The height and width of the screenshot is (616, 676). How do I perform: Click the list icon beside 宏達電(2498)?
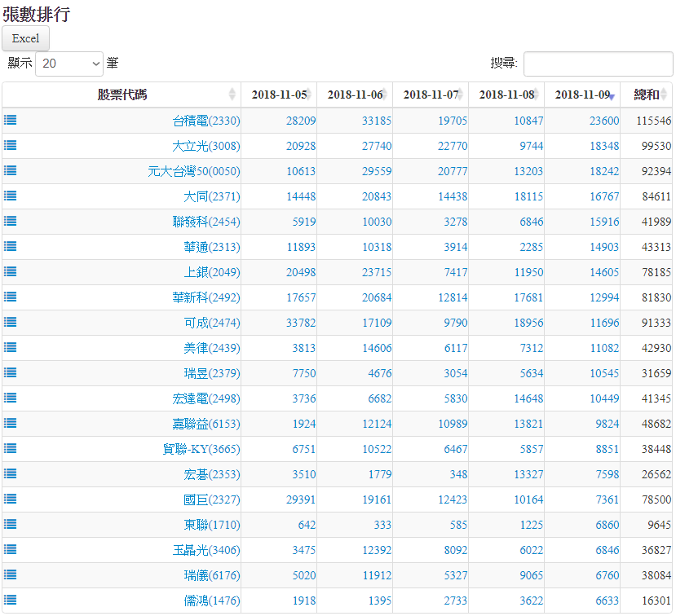click(x=10, y=398)
